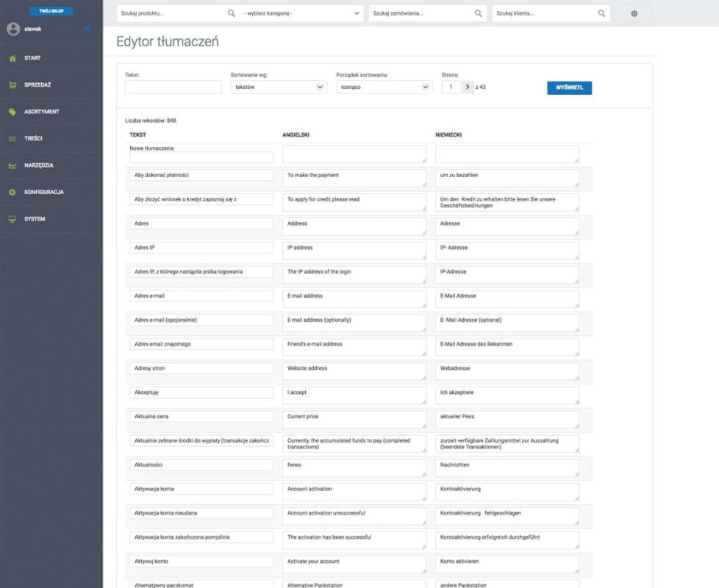This screenshot has width=719, height=588.
Task: Click the blue power icon beside slawek
Action: coord(87,30)
